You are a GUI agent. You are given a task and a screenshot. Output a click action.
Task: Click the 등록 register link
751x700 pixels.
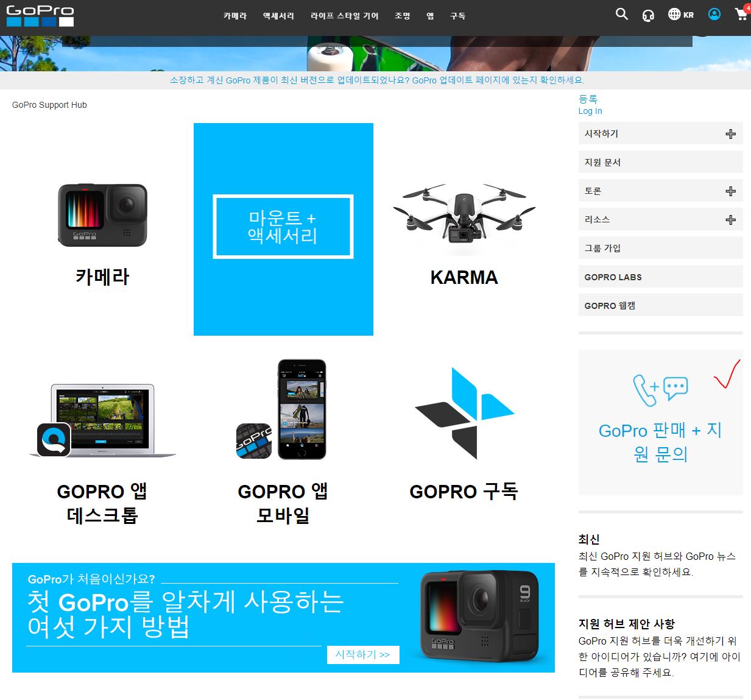588,99
